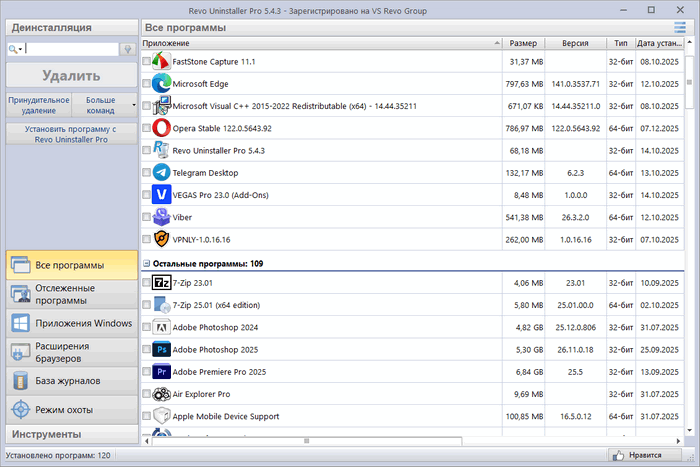This screenshot has width=700, height=467.
Task: Collapse the Остальные программы group
Action: click(147, 263)
